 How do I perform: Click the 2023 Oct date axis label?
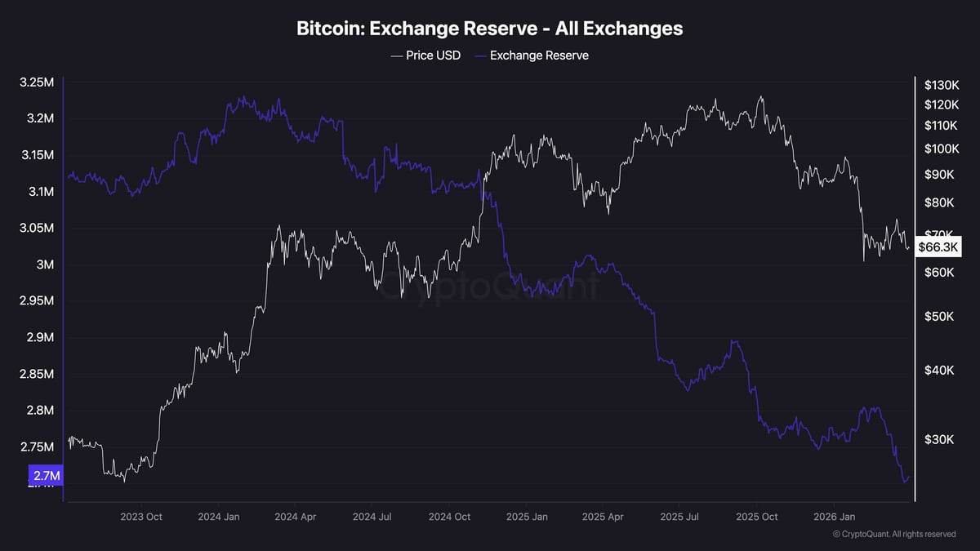[142, 517]
